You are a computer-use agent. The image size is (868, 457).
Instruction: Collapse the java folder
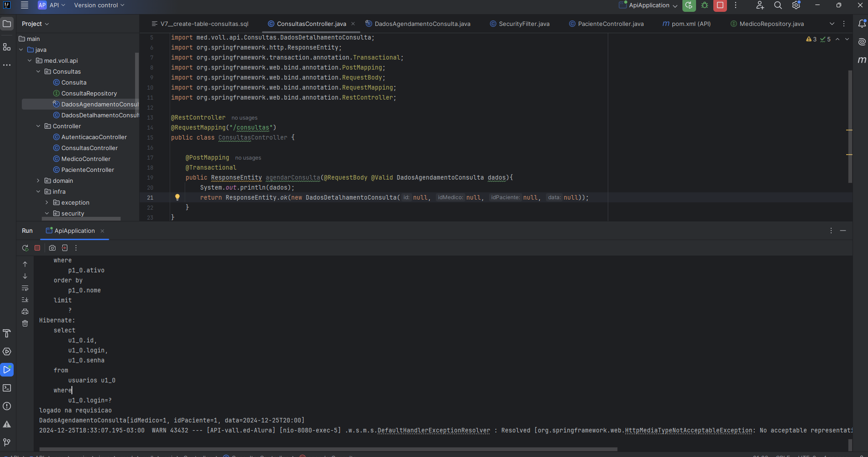(21, 50)
